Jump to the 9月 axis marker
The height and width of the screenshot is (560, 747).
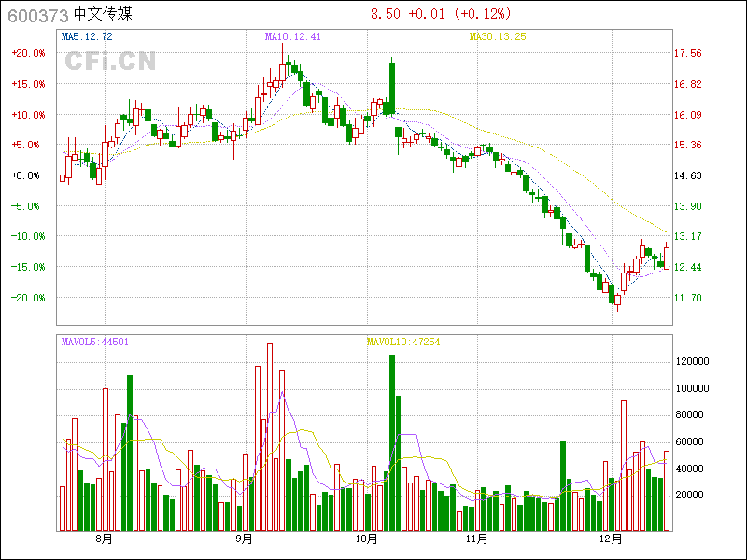pyautogui.click(x=244, y=539)
